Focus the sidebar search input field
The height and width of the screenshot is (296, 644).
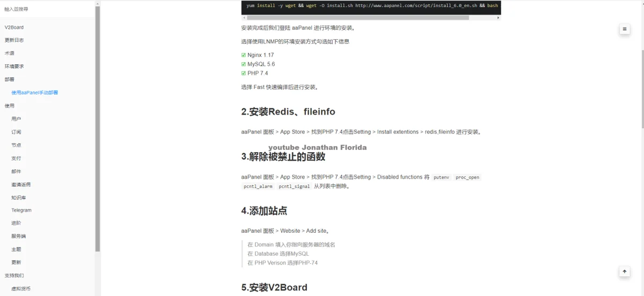tap(47, 9)
